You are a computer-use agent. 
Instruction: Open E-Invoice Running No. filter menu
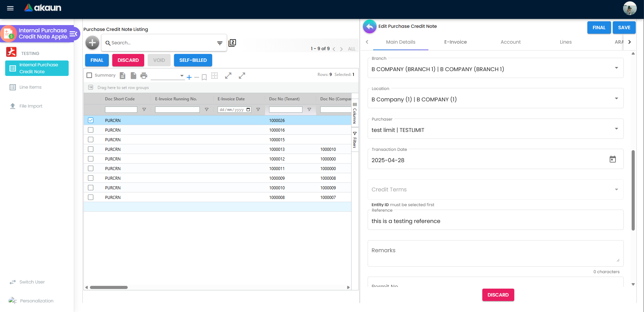(x=207, y=110)
